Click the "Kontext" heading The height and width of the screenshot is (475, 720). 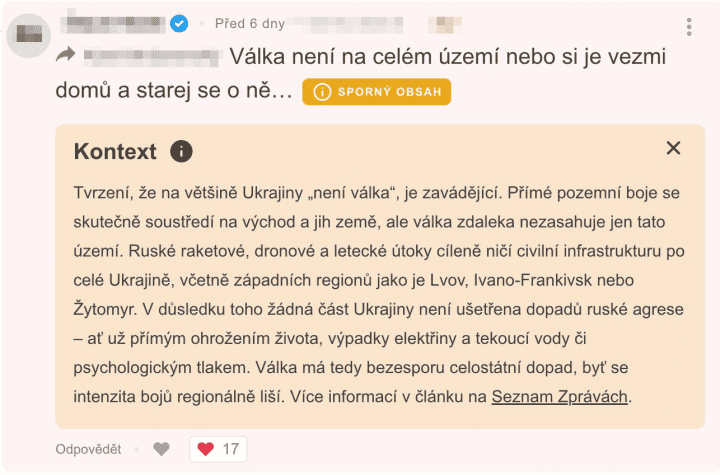(115, 151)
